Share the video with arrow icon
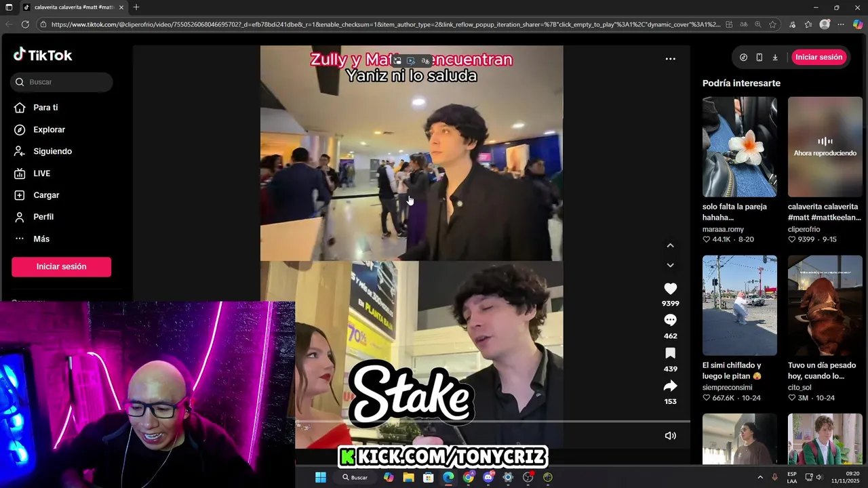The image size is (868, 488). tap(670, 386)
